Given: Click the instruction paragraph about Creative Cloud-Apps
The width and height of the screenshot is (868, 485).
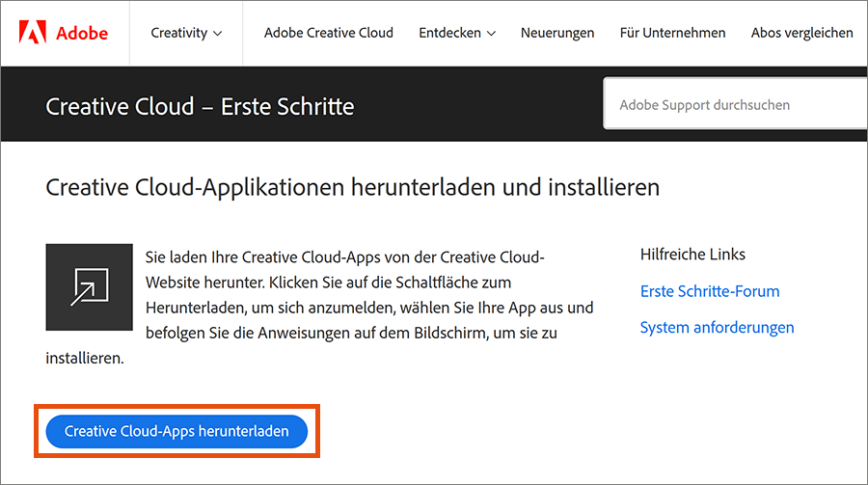Looking at the screenshot, I should (366, 308).
